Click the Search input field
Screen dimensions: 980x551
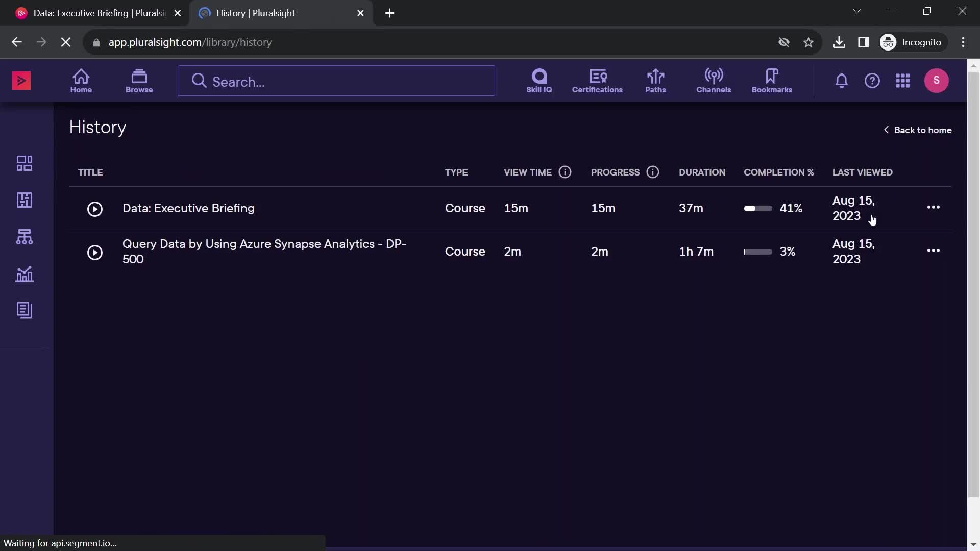point(336,81)
